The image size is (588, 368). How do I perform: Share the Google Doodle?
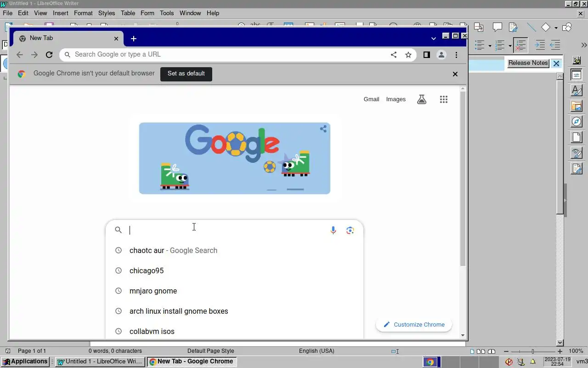coord(323,129)
